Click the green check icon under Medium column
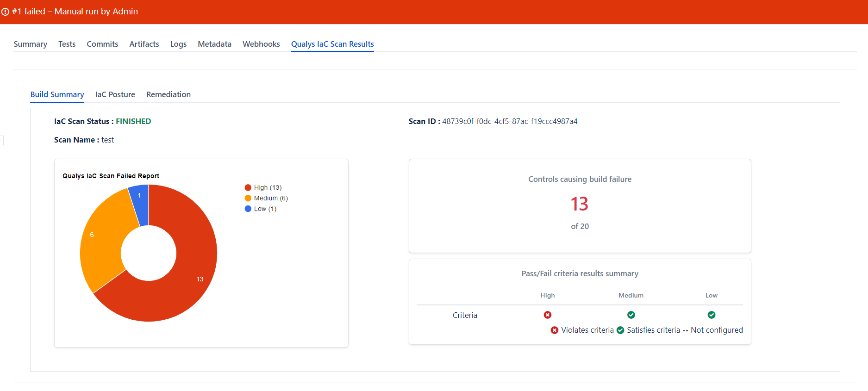 click(631, 315)
